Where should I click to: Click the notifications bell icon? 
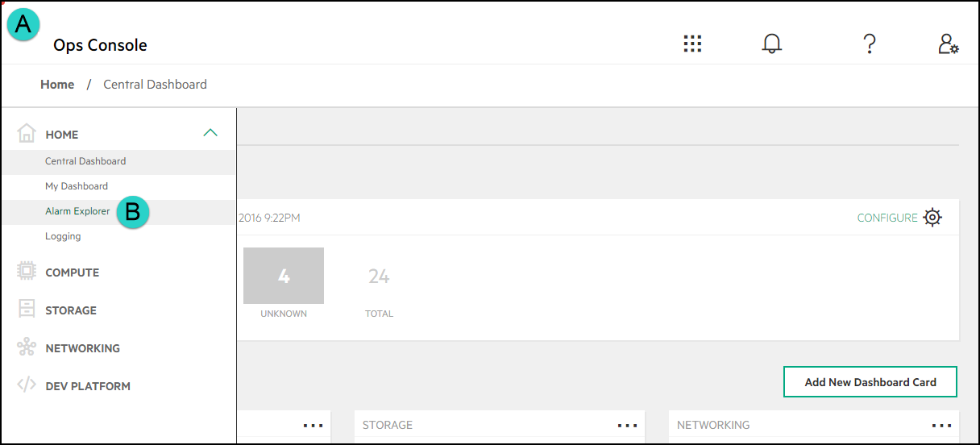(x=772, y=44)
